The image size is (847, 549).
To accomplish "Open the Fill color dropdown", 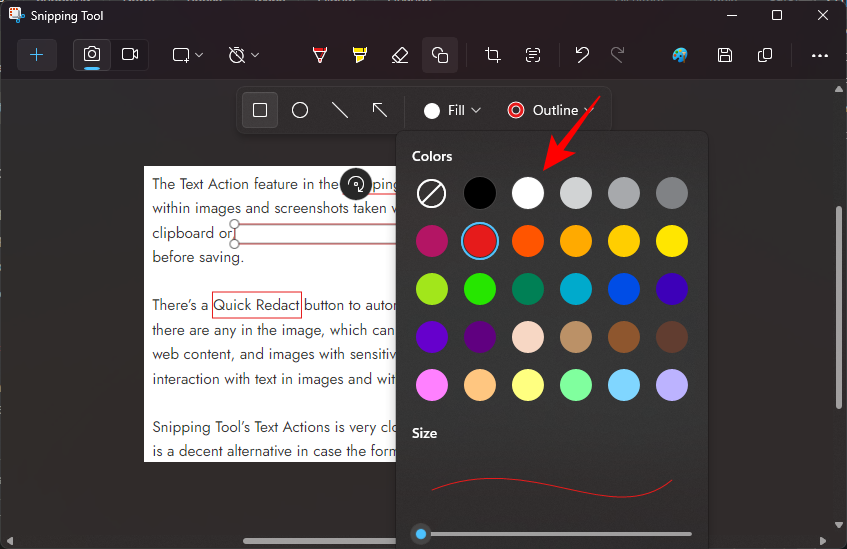I will pyautogui.click(x=452, y=110).
